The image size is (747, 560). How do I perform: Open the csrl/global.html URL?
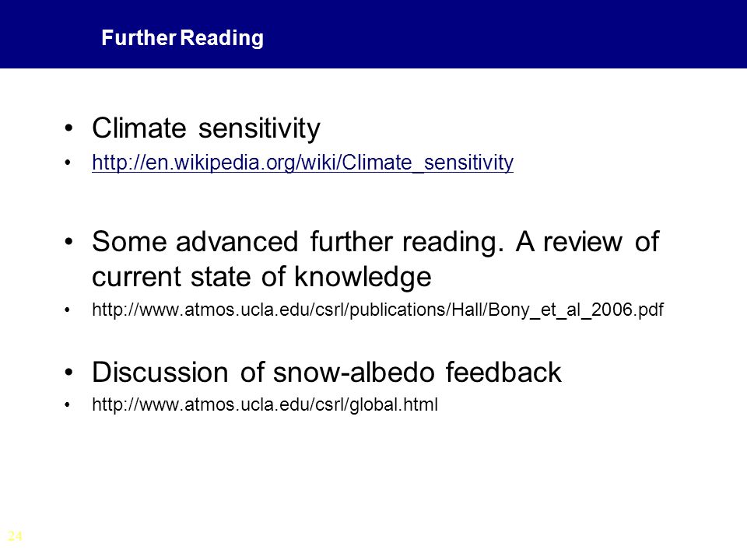pos(265,404)
